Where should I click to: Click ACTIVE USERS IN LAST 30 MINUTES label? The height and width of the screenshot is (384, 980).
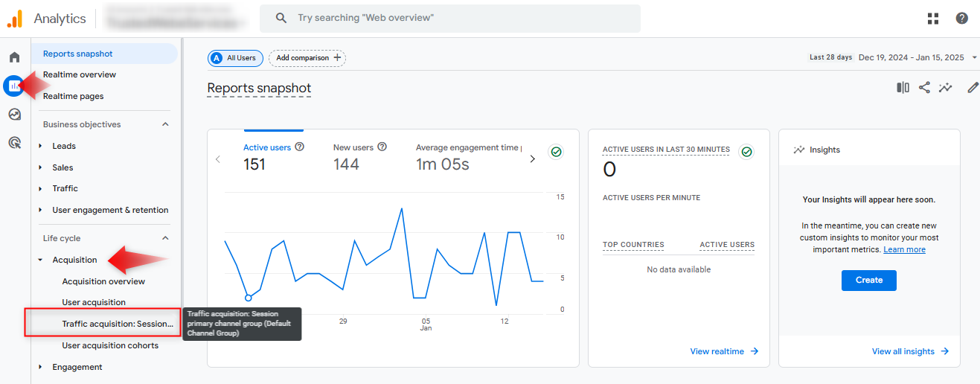point(666,150)
